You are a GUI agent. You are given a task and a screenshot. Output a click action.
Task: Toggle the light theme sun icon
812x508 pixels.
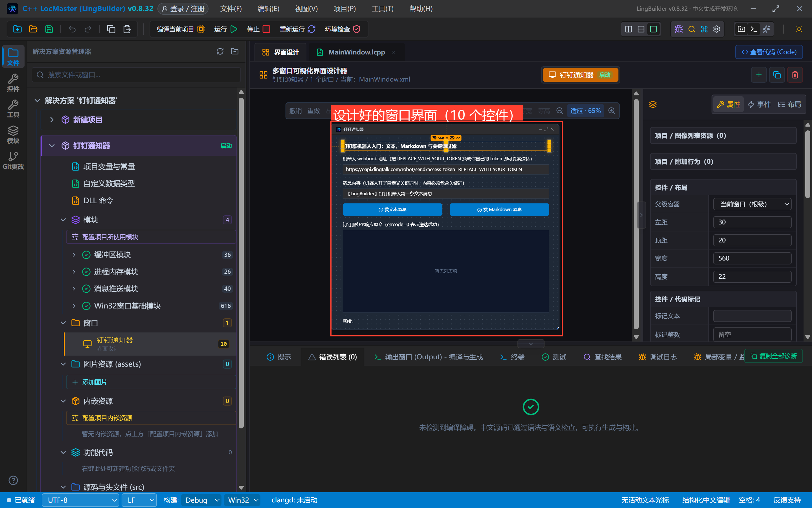(799, 29)
